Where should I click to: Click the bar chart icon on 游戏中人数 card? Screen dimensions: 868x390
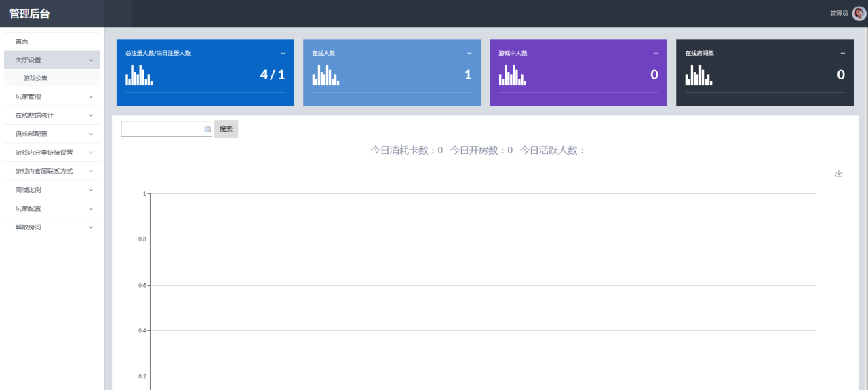512,75
